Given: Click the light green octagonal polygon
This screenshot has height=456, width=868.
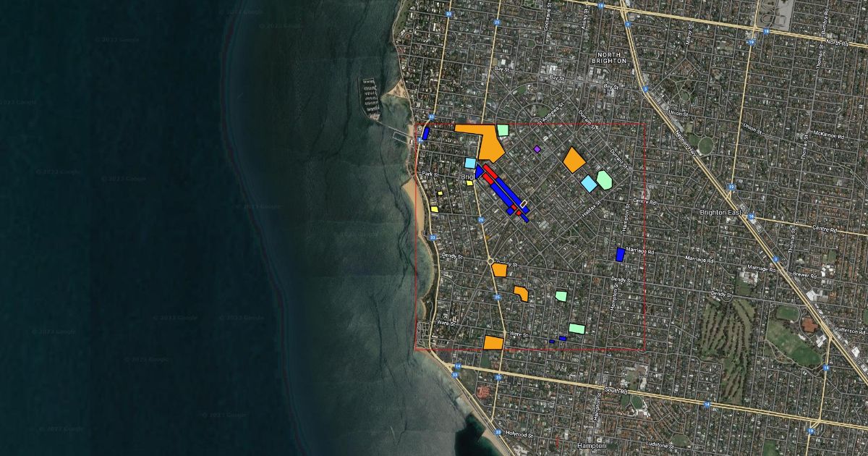Looking at the screenshot, I should [x=603, y=180].
